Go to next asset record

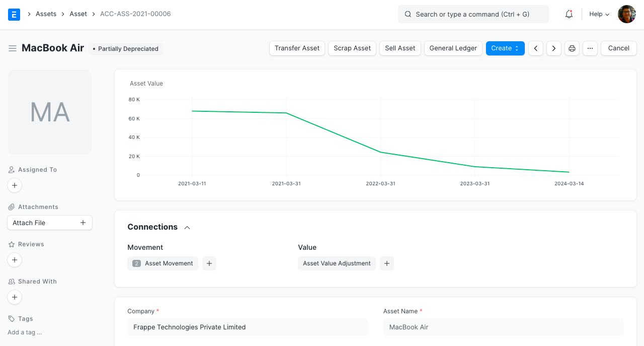(554, 48)
